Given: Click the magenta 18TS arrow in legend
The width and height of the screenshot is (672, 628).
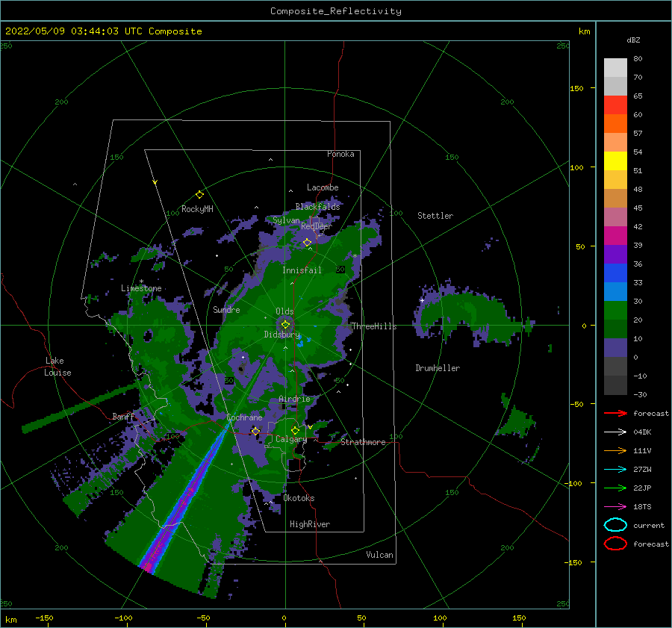Looking at the screenshot, I should pos(615,507).
